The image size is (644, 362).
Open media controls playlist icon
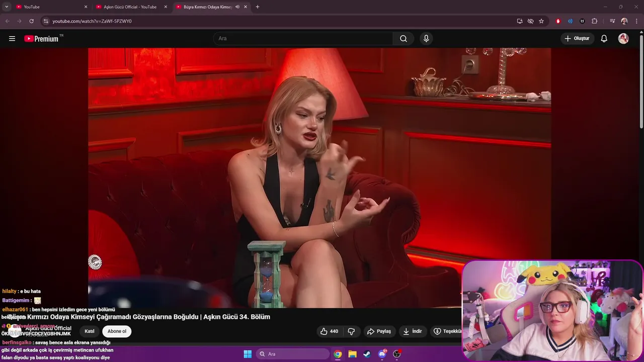612,21
